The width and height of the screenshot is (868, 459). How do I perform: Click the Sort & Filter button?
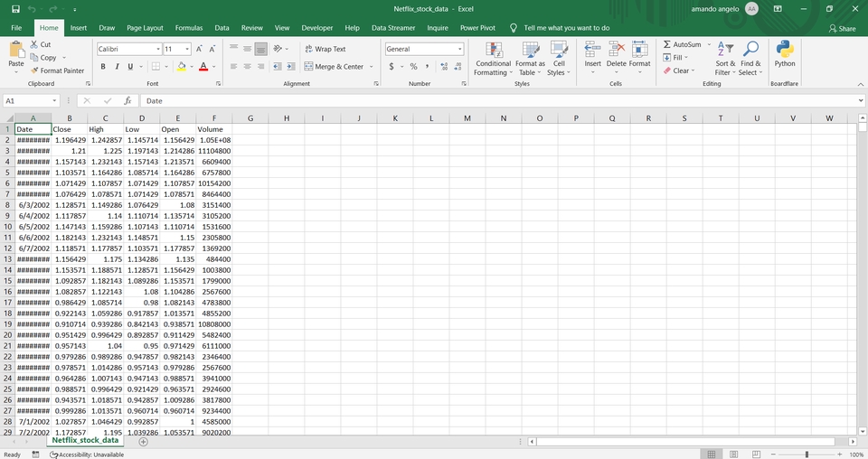725,59
